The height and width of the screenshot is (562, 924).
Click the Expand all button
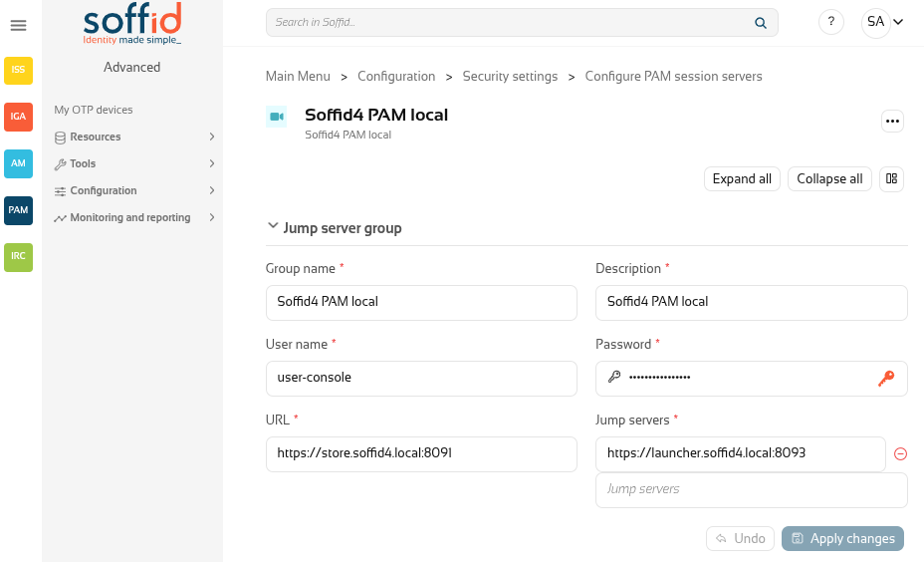(x=742, y=178)
